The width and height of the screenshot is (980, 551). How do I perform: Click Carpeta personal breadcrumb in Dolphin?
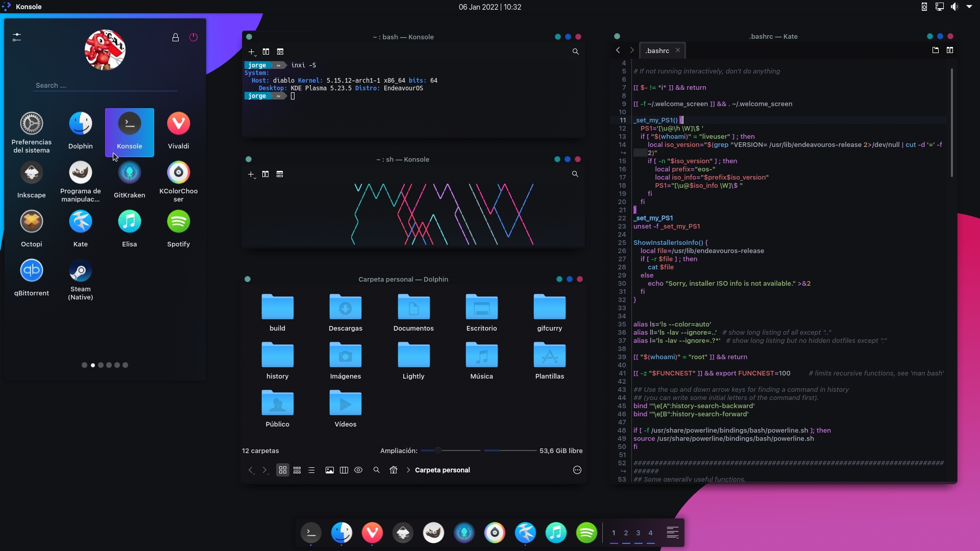(x=443, y=470)
